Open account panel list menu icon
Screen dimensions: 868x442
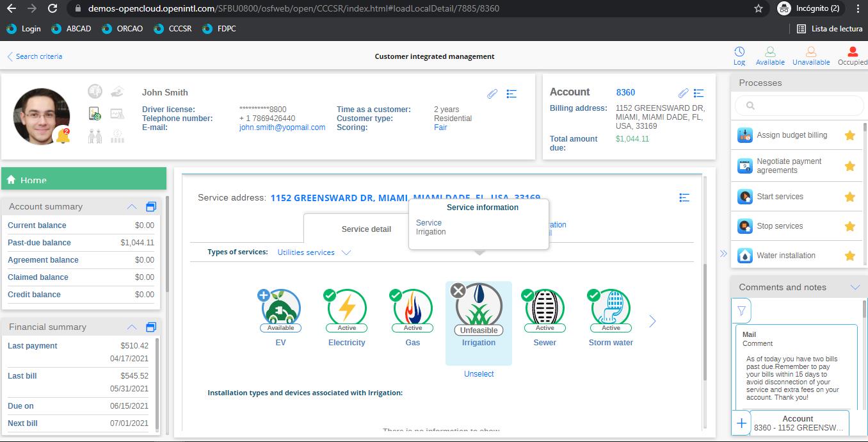pyautogui.click(x=699, y=93)
